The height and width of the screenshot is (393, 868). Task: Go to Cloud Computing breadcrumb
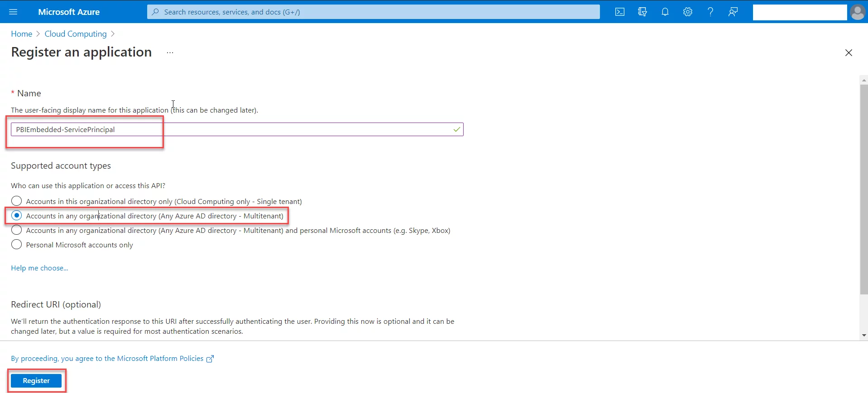(x=76, y=34)
